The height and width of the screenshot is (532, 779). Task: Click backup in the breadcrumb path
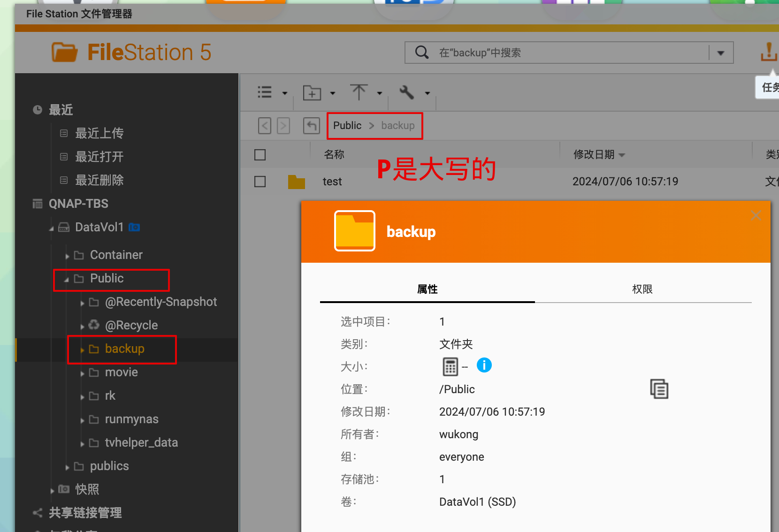click(398, 125)
